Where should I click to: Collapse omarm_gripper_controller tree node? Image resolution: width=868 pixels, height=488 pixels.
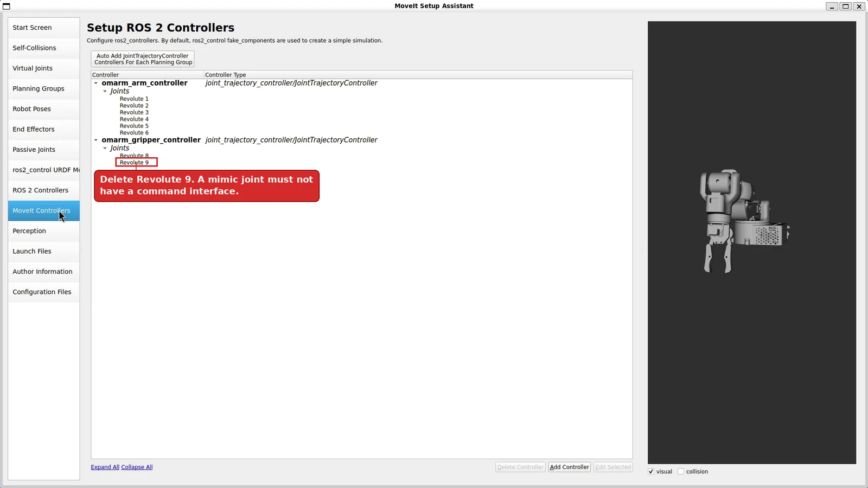[x=96, y=140]
